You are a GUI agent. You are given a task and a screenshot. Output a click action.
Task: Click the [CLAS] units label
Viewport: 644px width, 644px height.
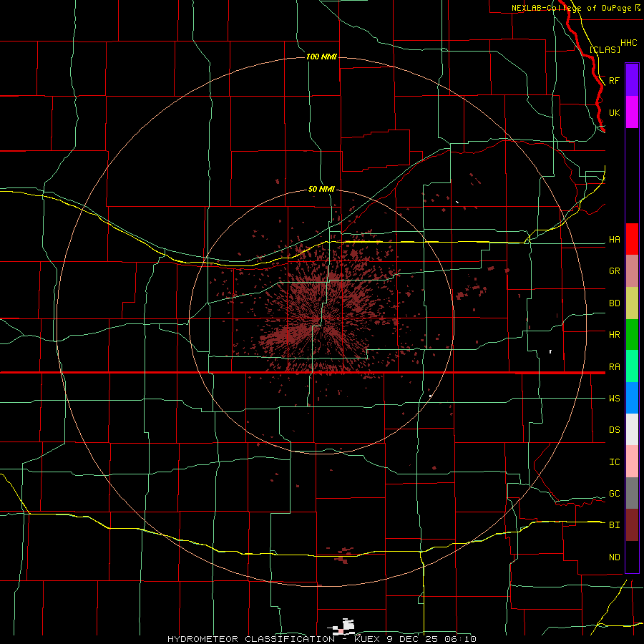tap(605, 49)
